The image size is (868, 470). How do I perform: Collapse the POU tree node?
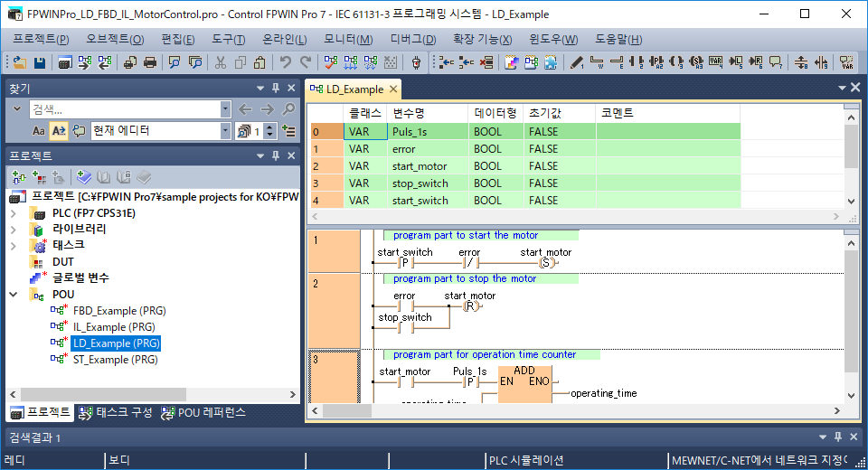tap(14, 295)
